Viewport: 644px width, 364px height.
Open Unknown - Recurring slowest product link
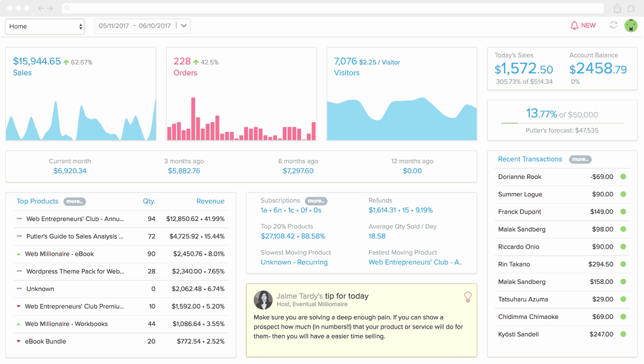point(294,262)
